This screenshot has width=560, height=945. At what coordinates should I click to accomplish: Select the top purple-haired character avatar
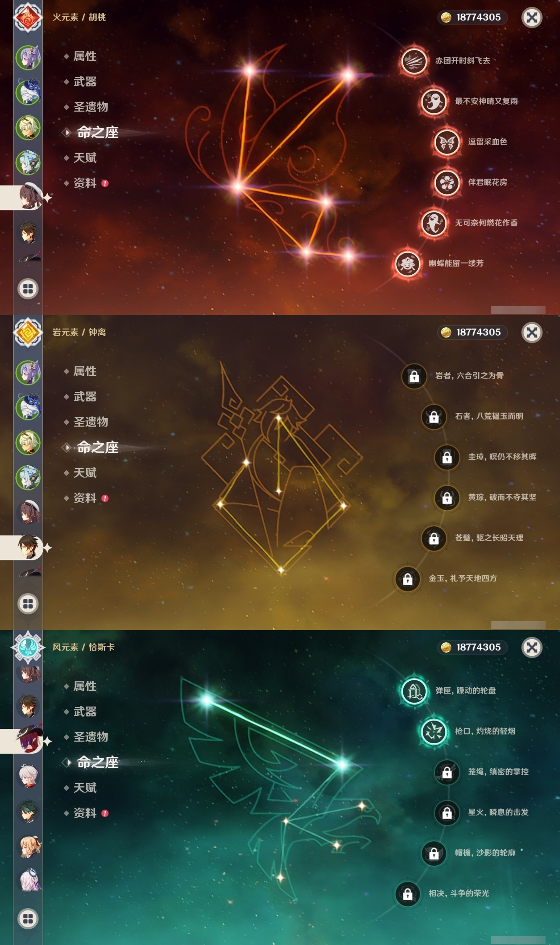[28, 57]
